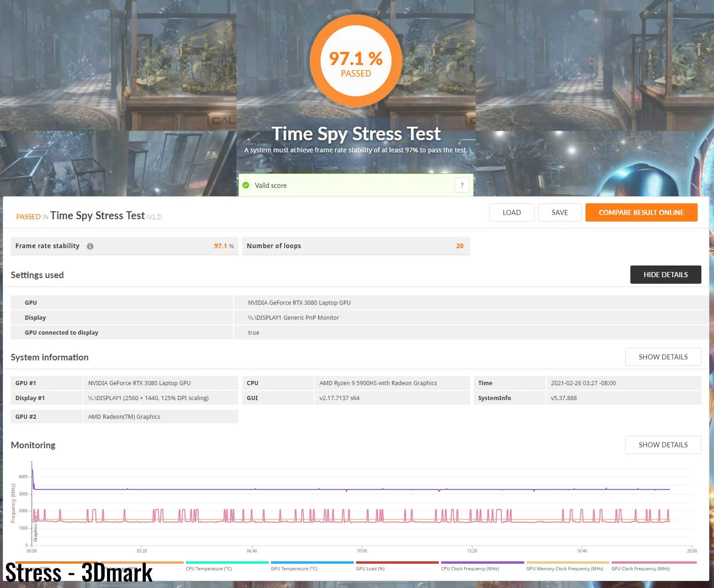Click the Display #1 resolution 2560 × 1440 value
The image size is (714, 588).
coord(148,398)
